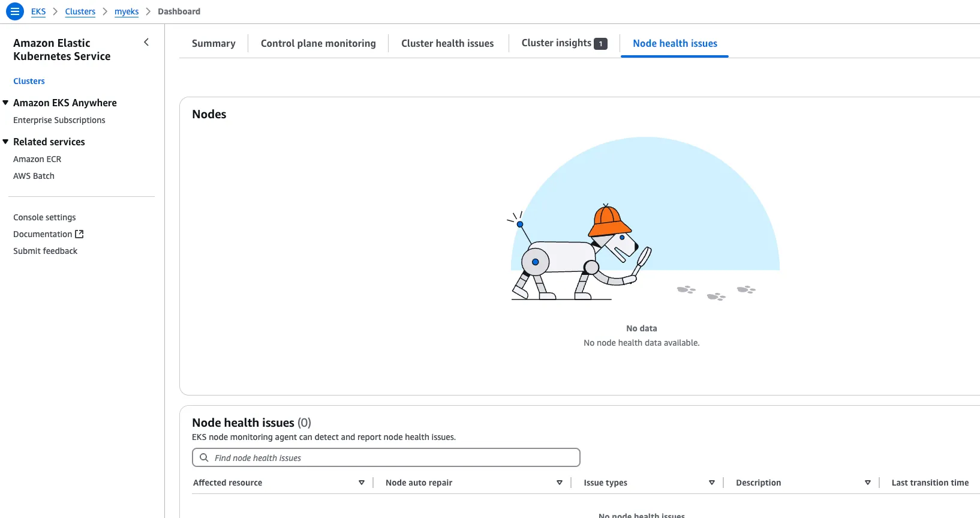Click the Affected resource column header
This screenshot has height=518, width=980.
coord(227,483)
